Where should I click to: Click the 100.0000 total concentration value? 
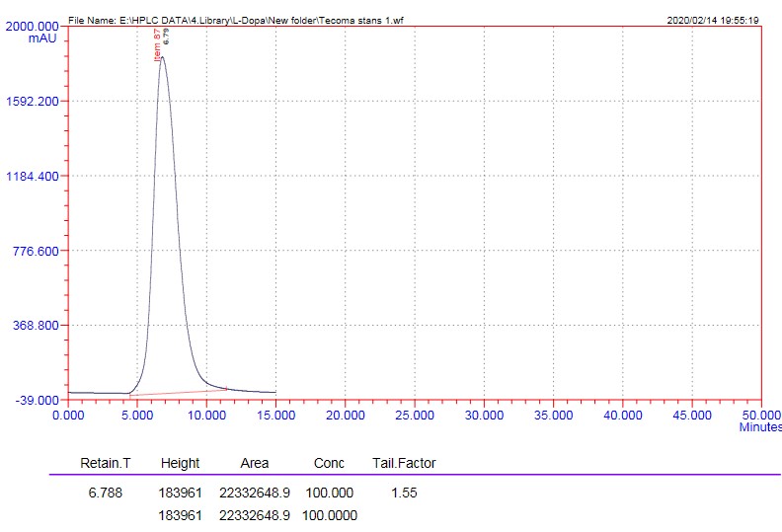[x=330, y=514]
